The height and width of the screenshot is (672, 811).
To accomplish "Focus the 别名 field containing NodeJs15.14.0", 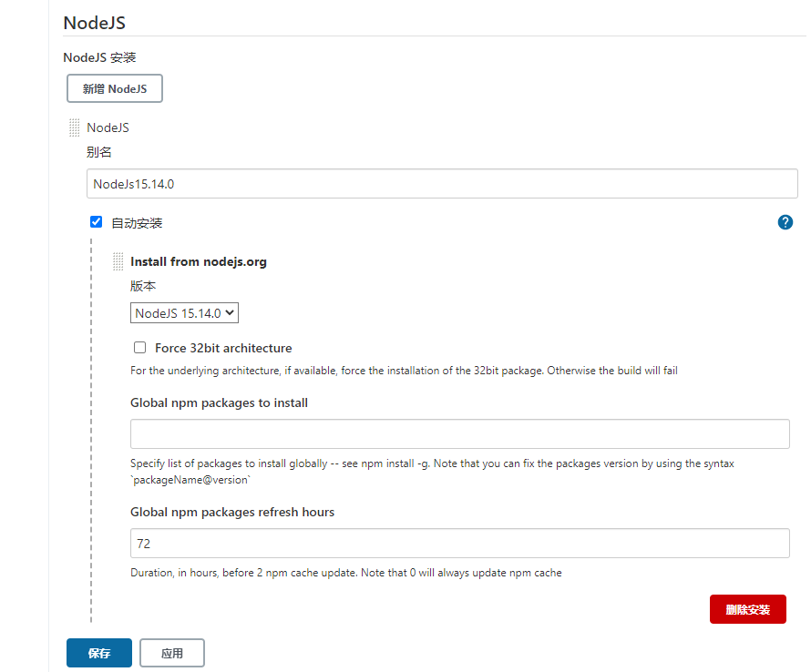I will point(442,184).
